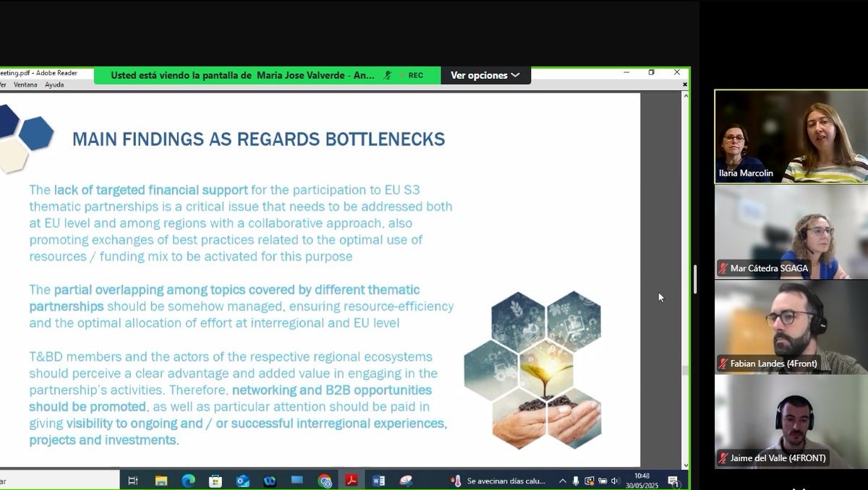Click the REC recording indicator
Viewport: 868px width, 490px height.
click(411, 75)
